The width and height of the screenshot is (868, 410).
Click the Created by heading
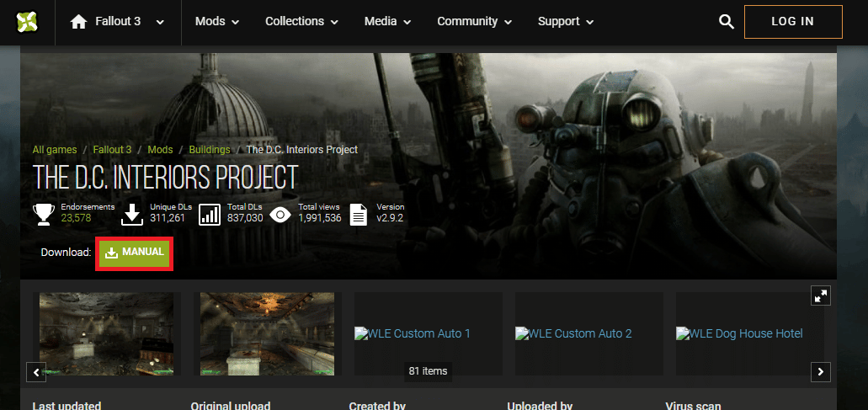[x=377, y=406]
